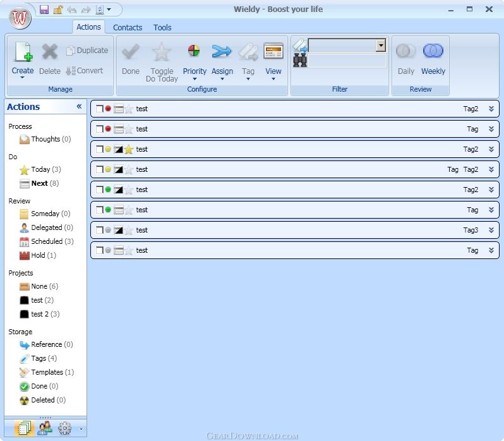This screenshot has width=504, height=441.
Task: Open the gear Tools view in bottom navigation
Action: pyautogui.click(x=64, y=428)
